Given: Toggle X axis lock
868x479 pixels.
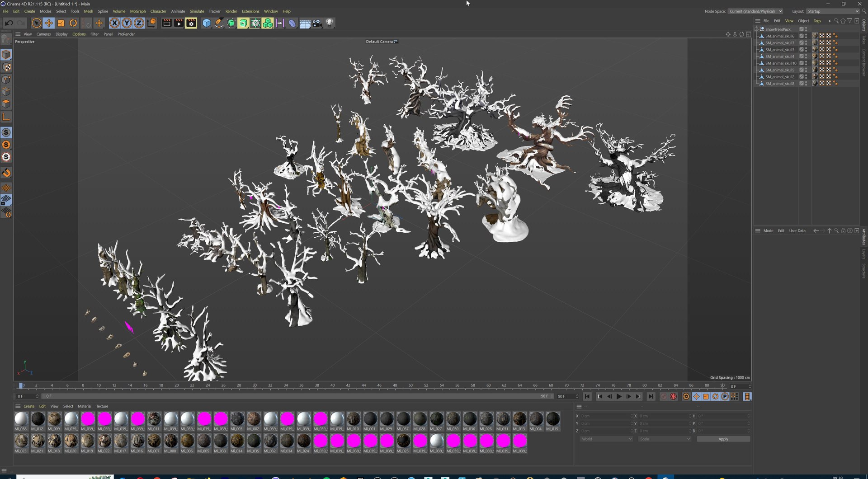Looking at the screenshot, I should (x=115, y=23).
